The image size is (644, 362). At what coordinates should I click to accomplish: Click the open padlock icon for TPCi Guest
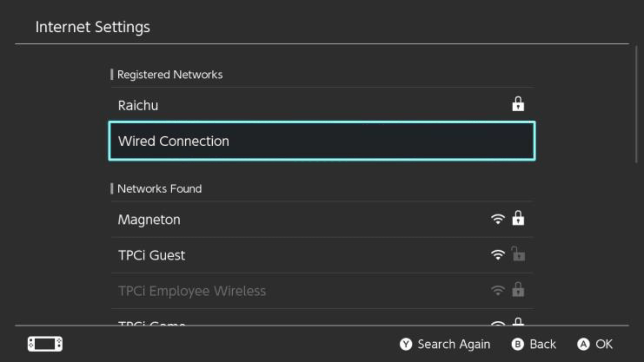click(518, 254)
